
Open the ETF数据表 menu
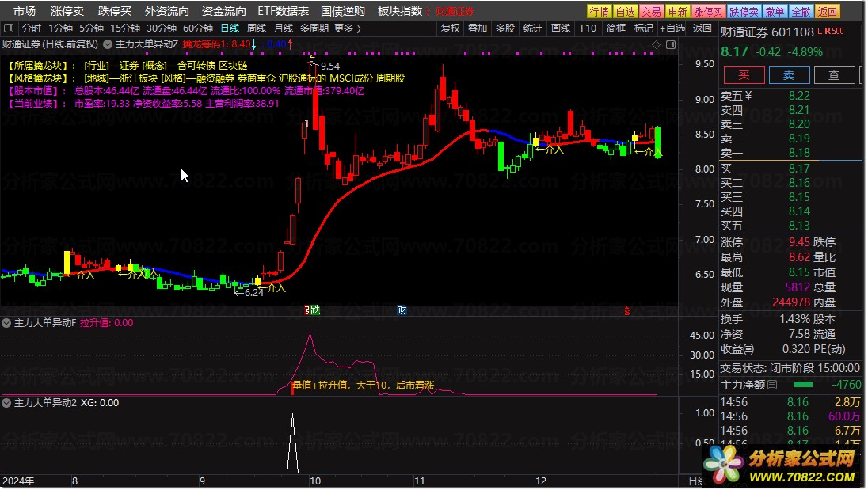284,11
